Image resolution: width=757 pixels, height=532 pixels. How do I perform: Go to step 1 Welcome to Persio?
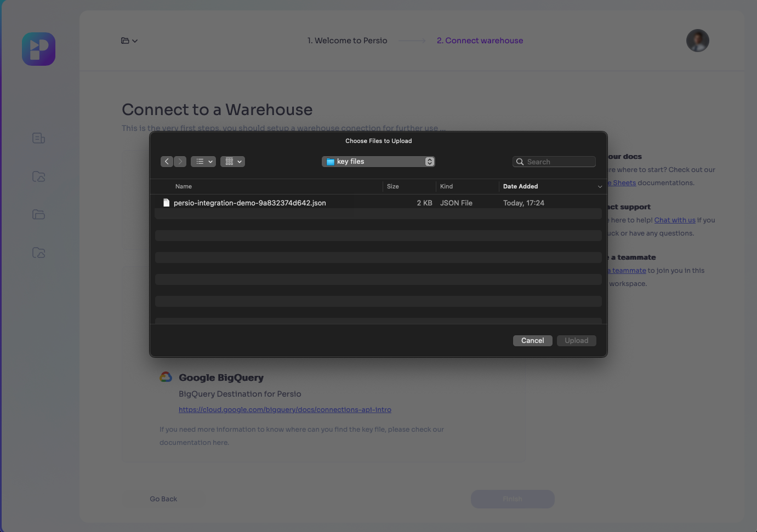[x=347, y=41]
